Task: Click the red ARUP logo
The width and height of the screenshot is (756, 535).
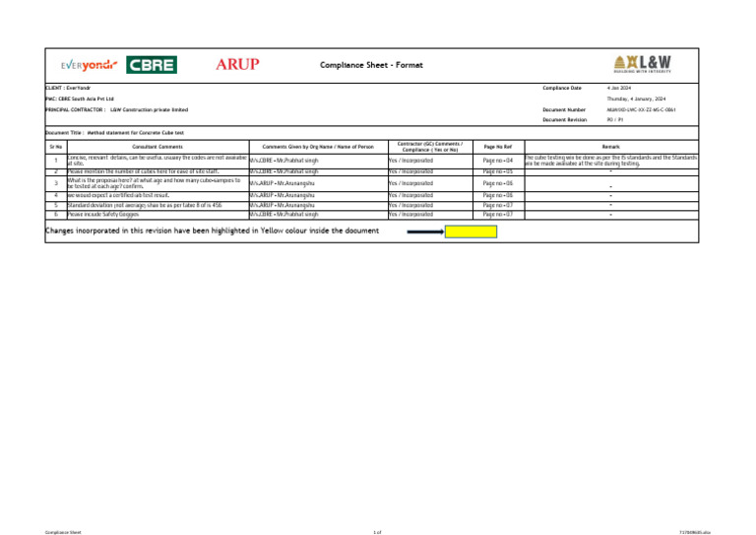Action: (x=237, y=64)
